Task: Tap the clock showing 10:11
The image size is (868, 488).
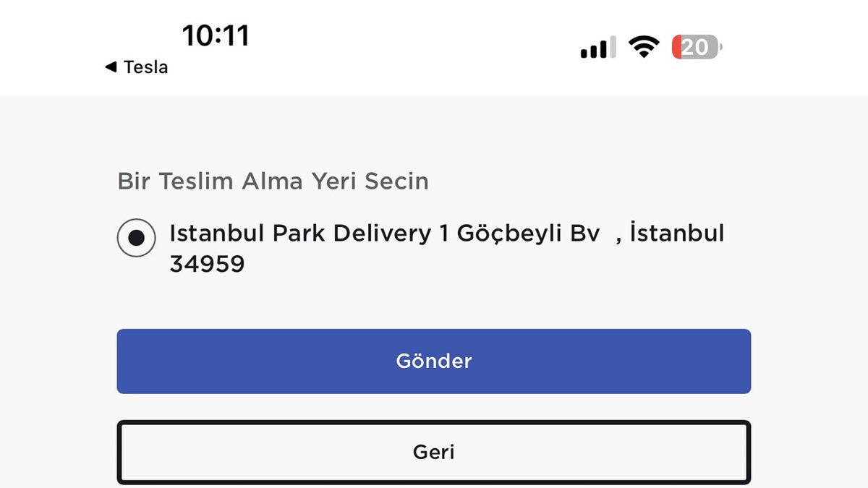Action: [217, 34]
